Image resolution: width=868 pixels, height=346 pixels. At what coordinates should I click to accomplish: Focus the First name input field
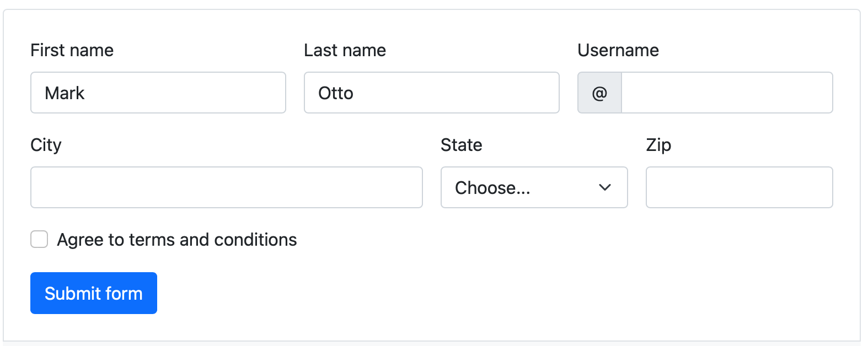click(158, 93)
